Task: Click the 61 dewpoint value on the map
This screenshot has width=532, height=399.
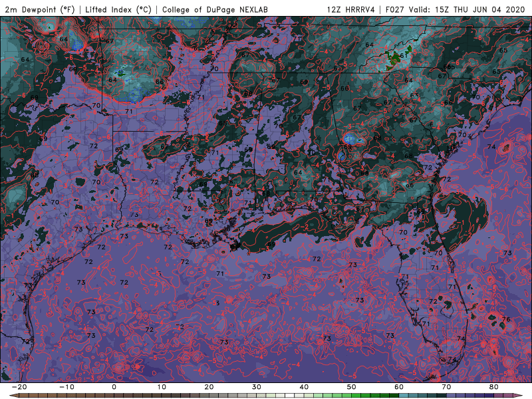Action: point(404,55)
